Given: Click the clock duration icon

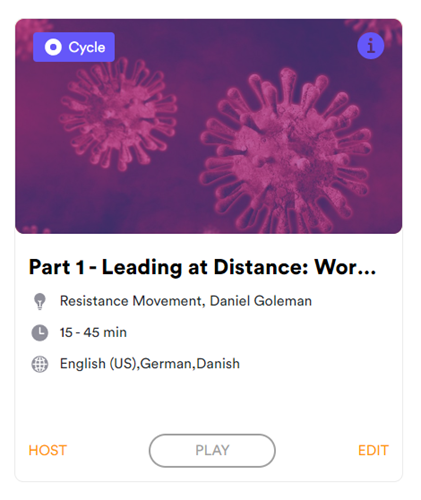Looking at the screenshot, I should (x=40, y=333).
